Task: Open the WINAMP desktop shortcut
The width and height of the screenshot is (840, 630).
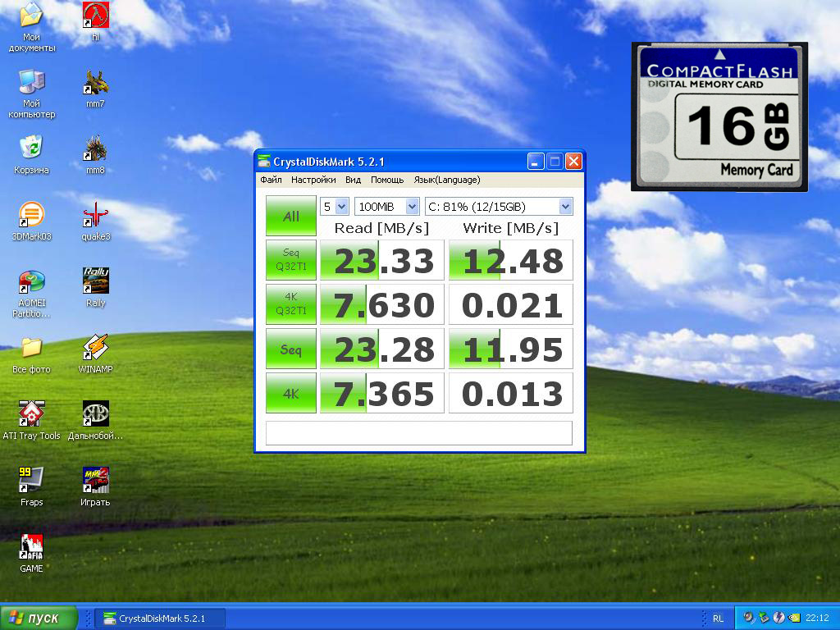Action: [x=96, y=348]
